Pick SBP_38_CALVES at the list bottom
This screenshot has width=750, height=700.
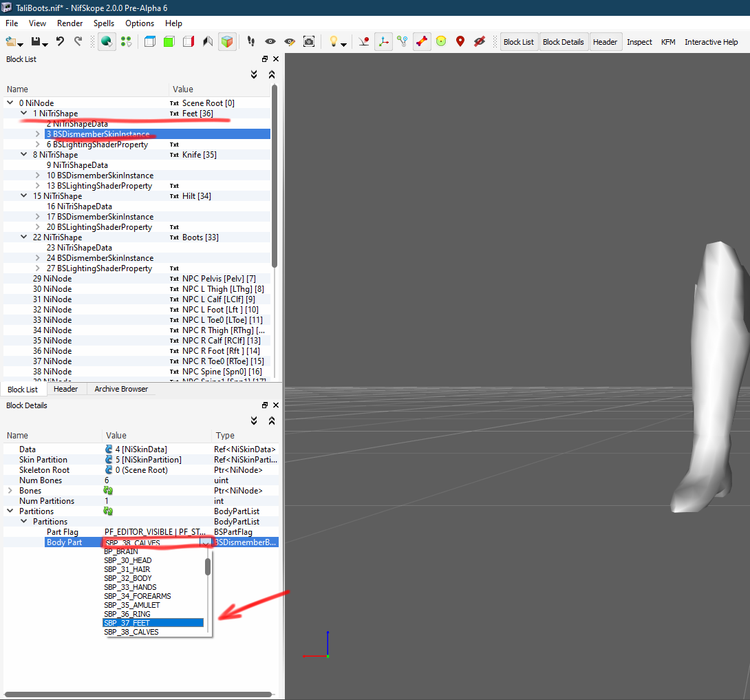click(x=153, y=632)
